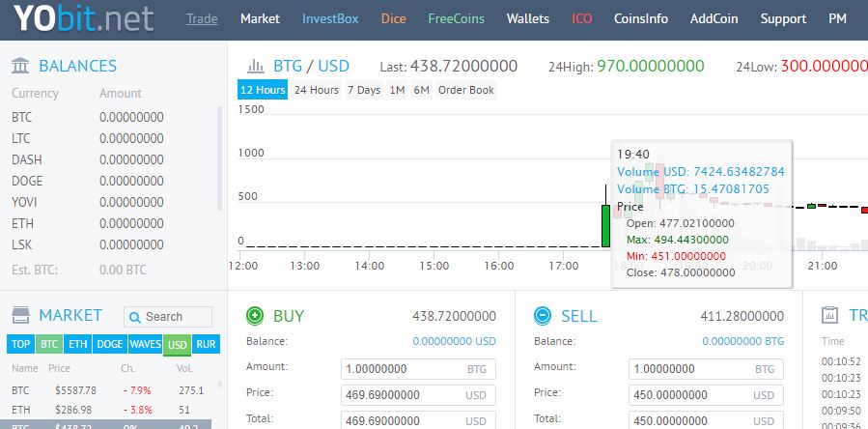The height and width of the screenshot is (429, 868).
Task: Open the InvestBox menu item
Action: 330,19
